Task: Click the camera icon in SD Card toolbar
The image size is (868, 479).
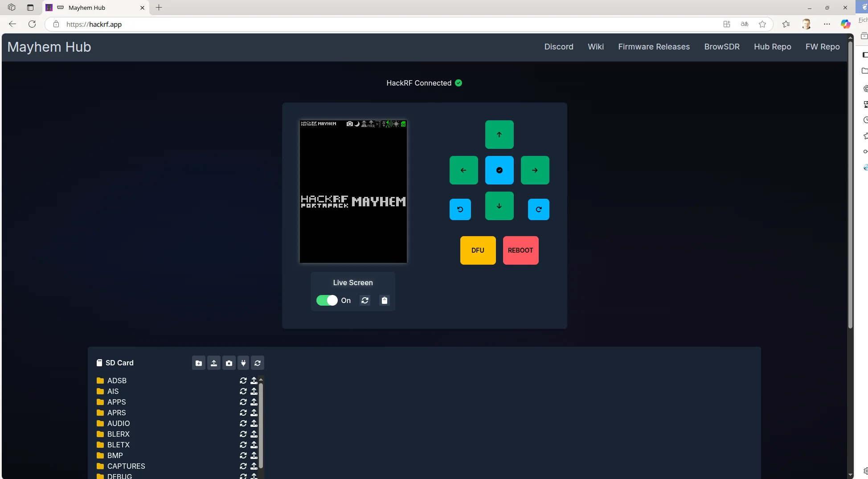Action: pyautogui.click(x=229, y=363)
